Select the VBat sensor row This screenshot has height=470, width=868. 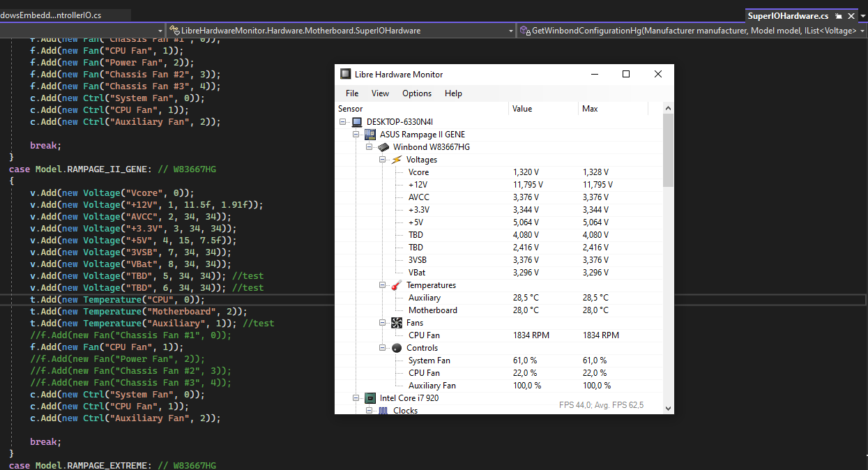(499, 273)
